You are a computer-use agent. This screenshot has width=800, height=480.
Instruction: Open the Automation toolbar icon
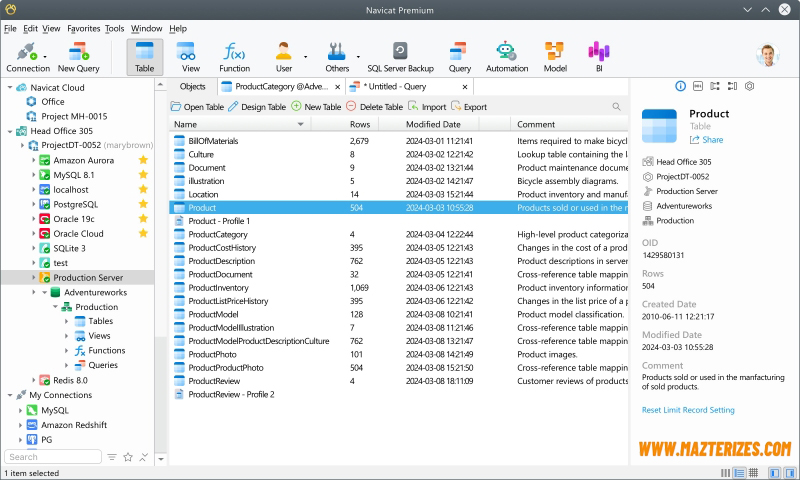(x=507, y=57)
